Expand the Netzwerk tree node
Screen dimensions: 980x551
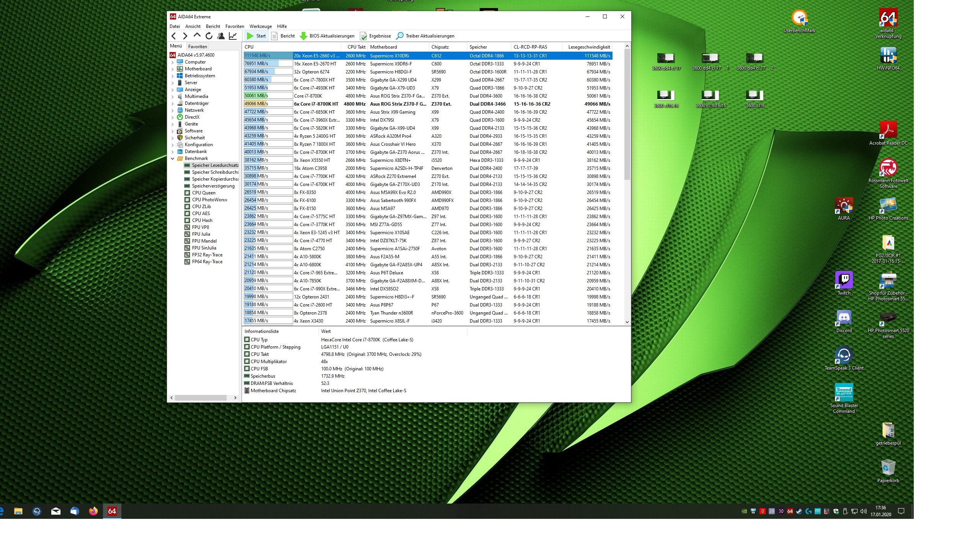point(172,111)
